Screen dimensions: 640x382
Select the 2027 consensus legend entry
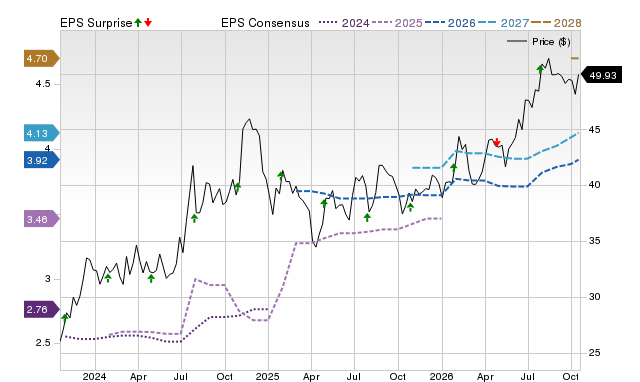[x=503, y=23]
